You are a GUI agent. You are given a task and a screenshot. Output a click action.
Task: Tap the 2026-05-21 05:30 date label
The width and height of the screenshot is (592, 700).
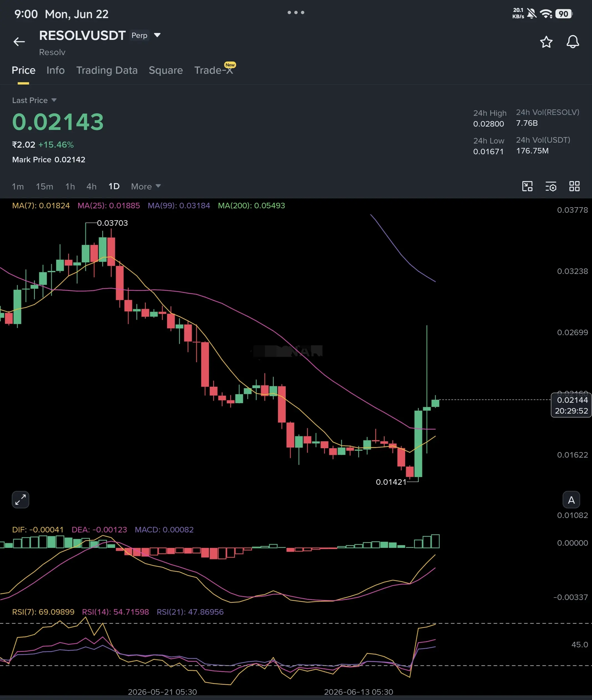(x=162, y=692)
